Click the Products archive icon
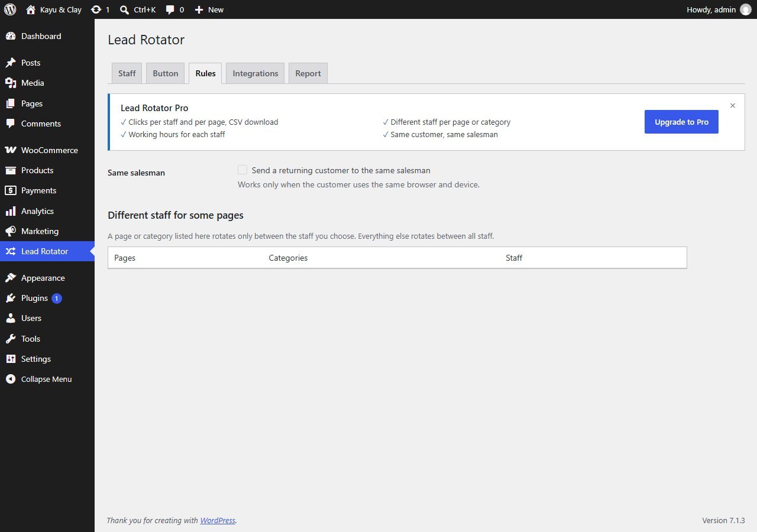 click(x=11, y=170)
